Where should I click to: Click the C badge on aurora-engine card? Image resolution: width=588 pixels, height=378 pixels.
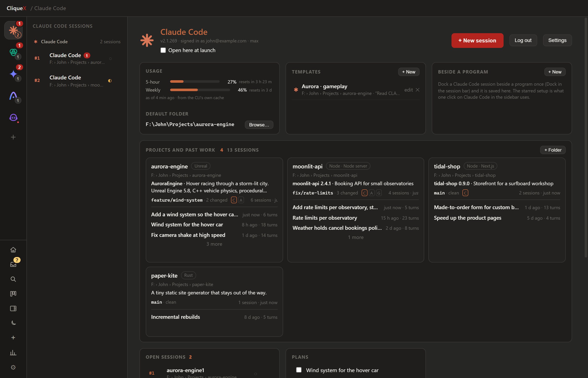pos(234,200)
